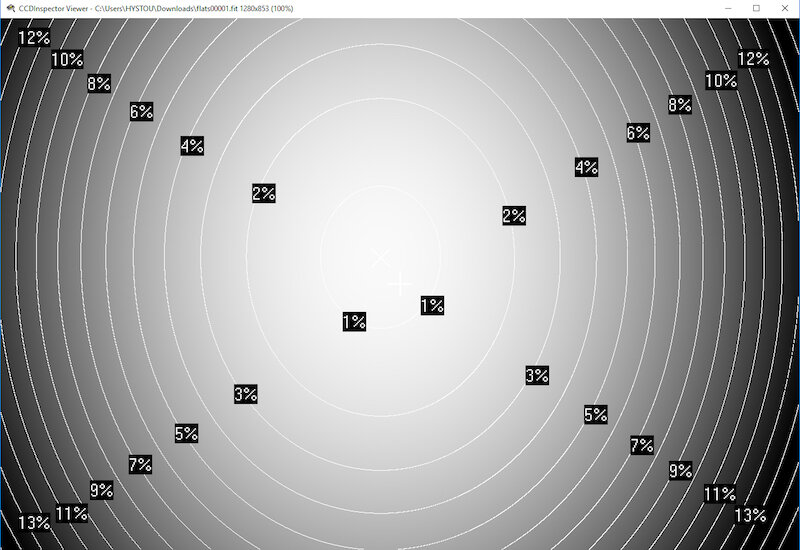800x550 pixels.
Task: Click the 2% contour label right of center
Action: click(514, 216)
